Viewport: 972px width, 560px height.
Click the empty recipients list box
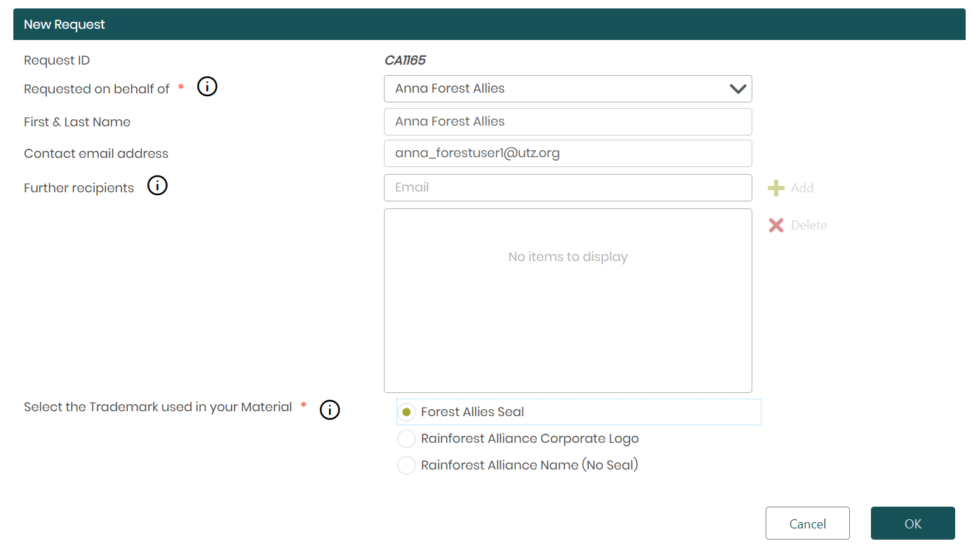pos(568,300)
